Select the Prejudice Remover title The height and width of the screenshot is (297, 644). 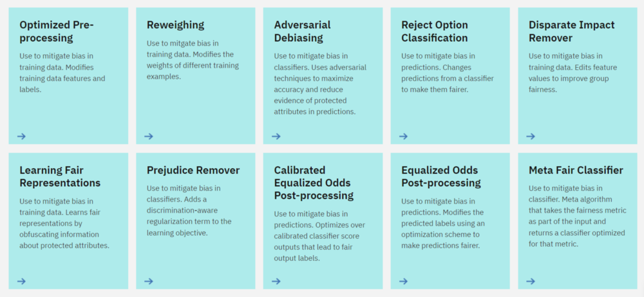(x=193, y=171)
